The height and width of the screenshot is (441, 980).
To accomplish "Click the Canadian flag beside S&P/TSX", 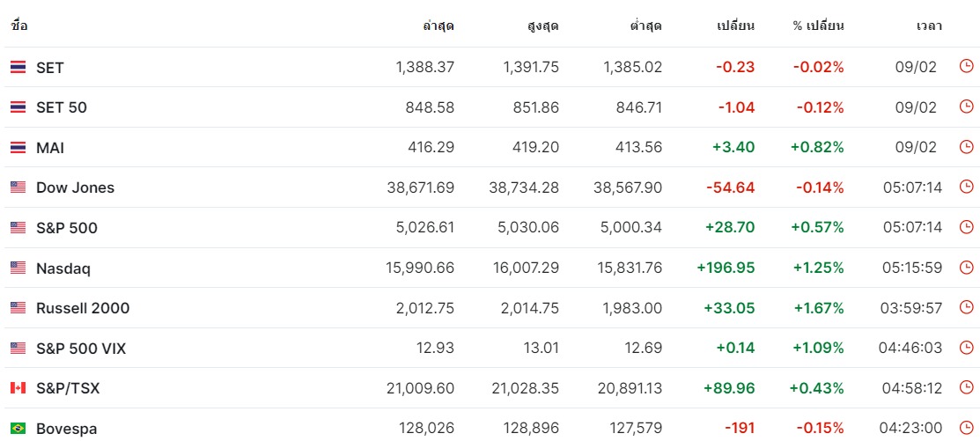I will [18, 388].
